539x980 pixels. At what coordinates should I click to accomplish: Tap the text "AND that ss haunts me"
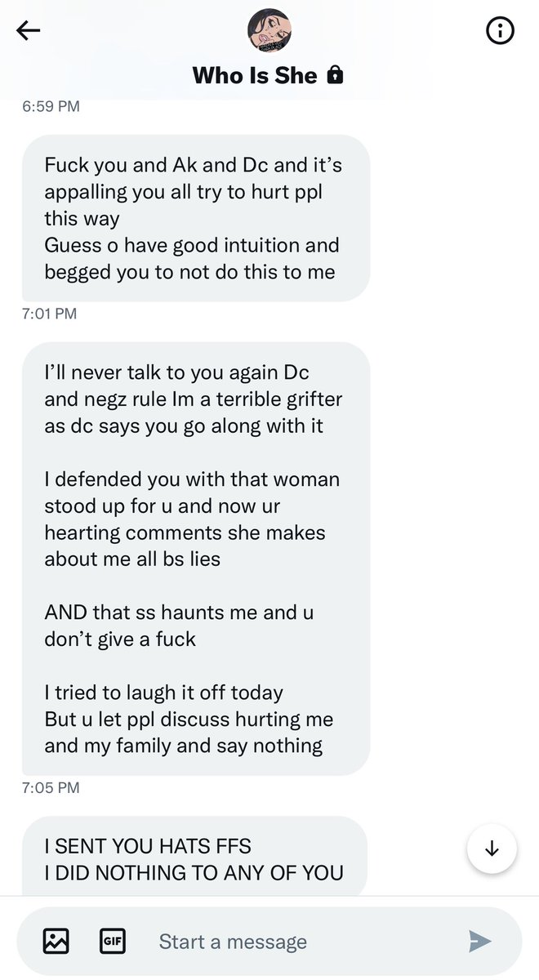[x=179, y=612]
